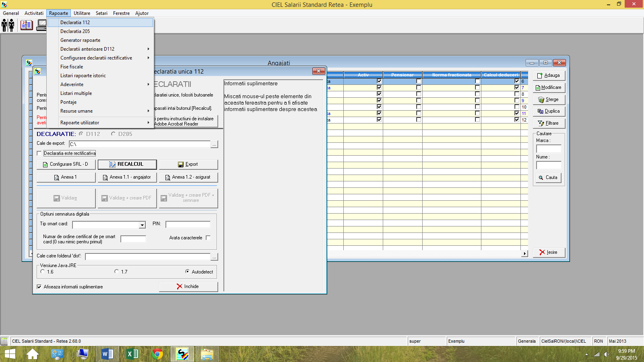Open Anexa 1 report
The width and height of the screenshot is (644, 362).
pyautogui.click(x=66, y=177)
